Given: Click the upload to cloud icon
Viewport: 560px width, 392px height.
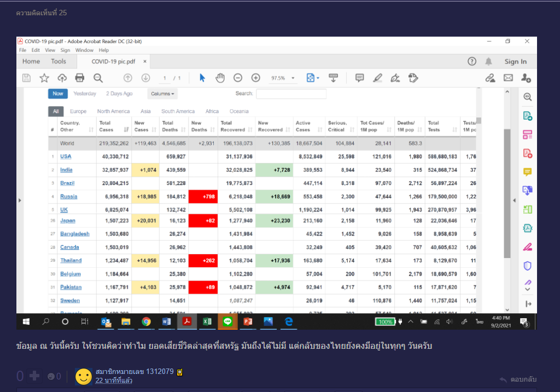Looking at the screenshot, I should [62, 78].
